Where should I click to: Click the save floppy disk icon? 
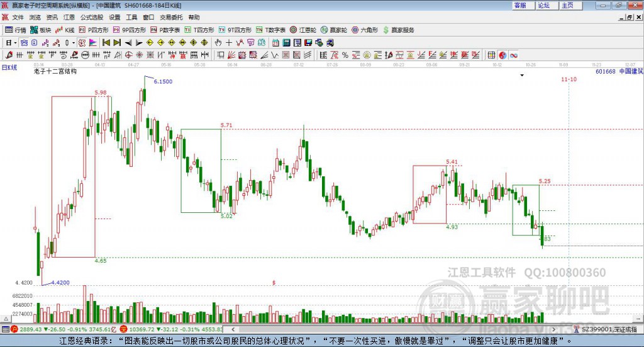(x=308, y=43)
